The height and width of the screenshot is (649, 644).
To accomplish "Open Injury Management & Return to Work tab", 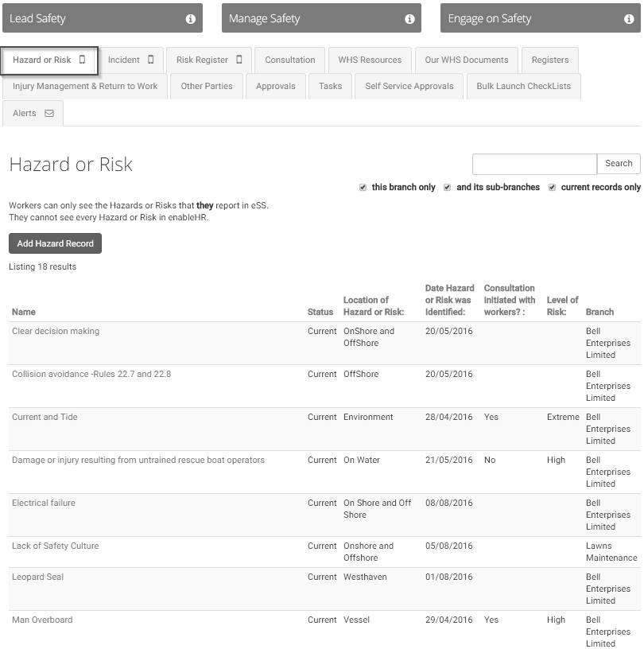I will tap(85, 87).
